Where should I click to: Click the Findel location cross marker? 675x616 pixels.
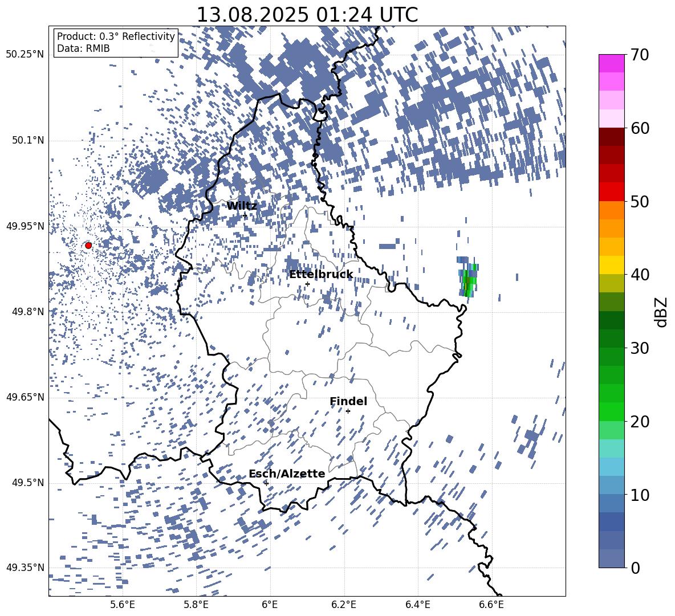(348, 411)
